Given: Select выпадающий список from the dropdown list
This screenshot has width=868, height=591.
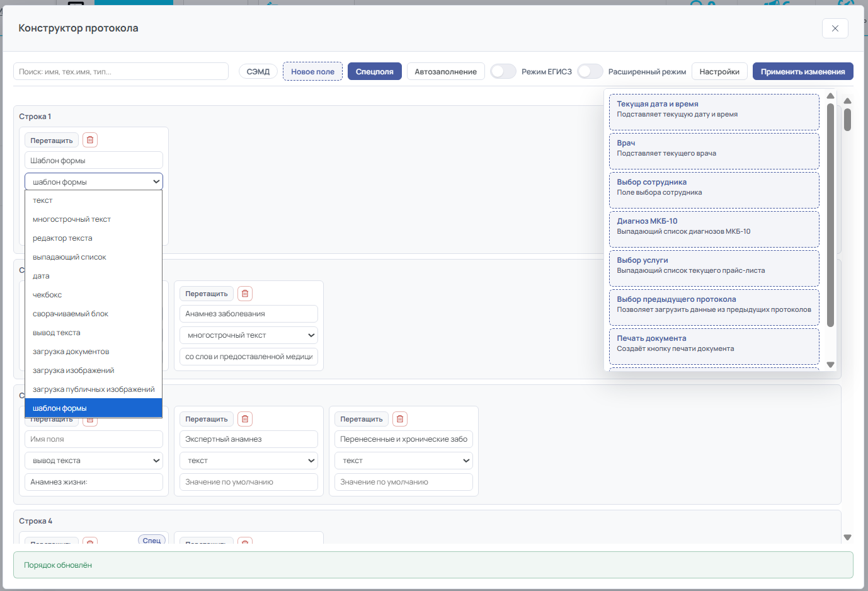Looking at the screenshot, I should pos(69,257).
